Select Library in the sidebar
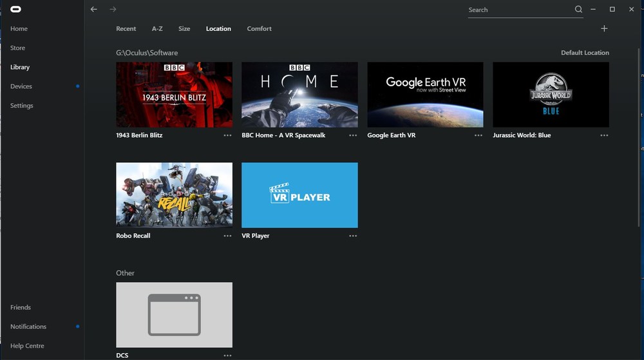The width and height of the screenshot is (644, 360). point(20,67)
